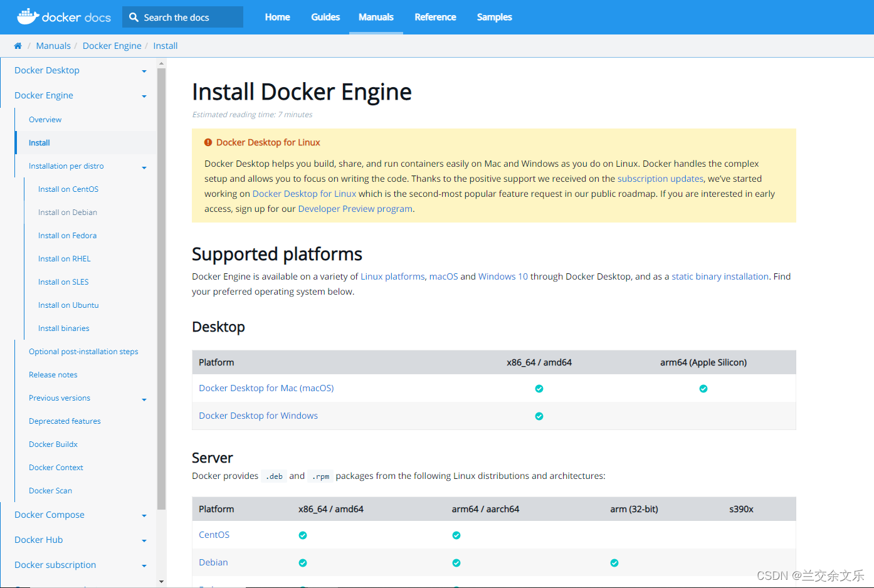Click Install in the breadcrumb
Screen dimensions: 874x588
[x=166, y=46]
